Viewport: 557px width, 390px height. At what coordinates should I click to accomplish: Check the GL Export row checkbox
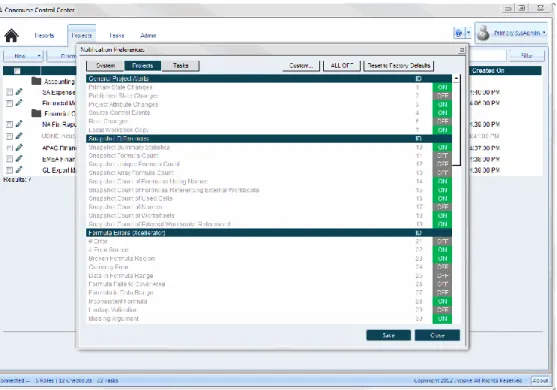[10, 170]
